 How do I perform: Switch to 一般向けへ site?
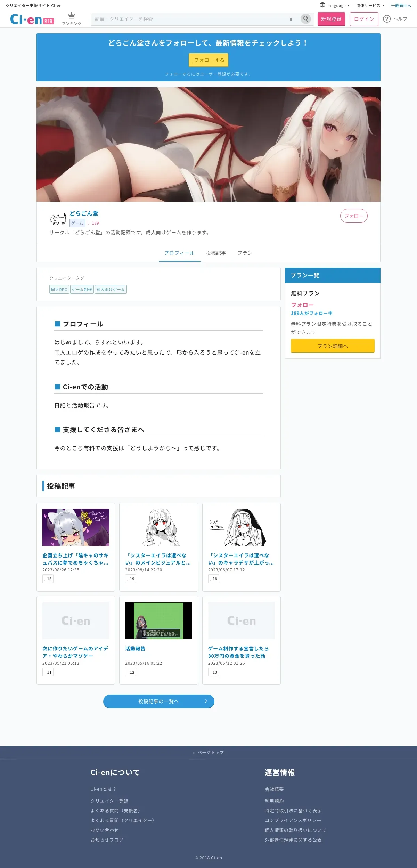pos(401,6)
